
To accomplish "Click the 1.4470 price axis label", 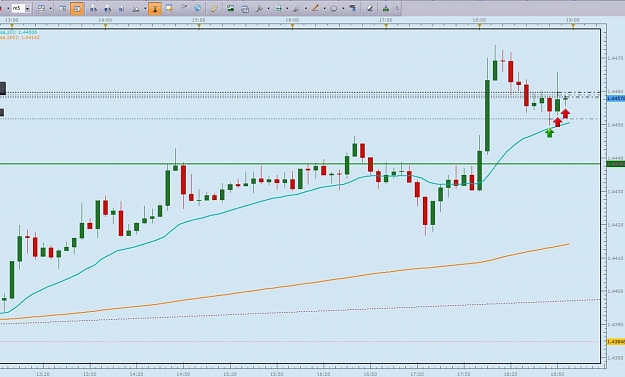I will [615, 58].
